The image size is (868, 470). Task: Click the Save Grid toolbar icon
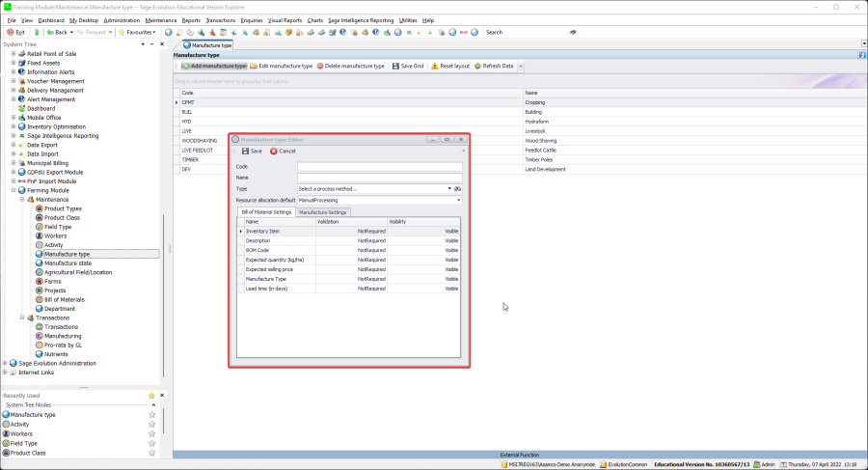[395, 66]
